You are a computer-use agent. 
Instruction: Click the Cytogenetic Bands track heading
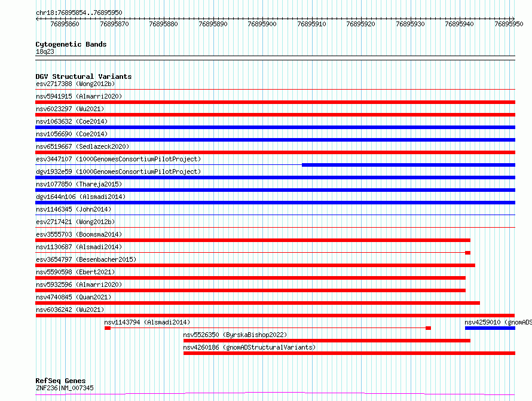(71, 44)
